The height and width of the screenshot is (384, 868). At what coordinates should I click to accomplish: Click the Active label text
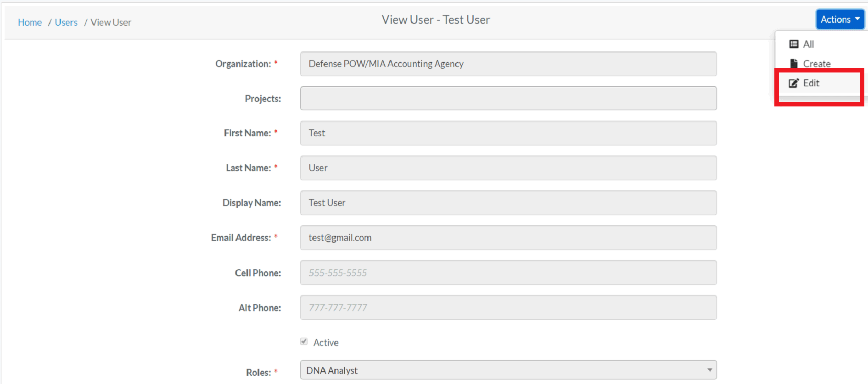click(326, 342)
